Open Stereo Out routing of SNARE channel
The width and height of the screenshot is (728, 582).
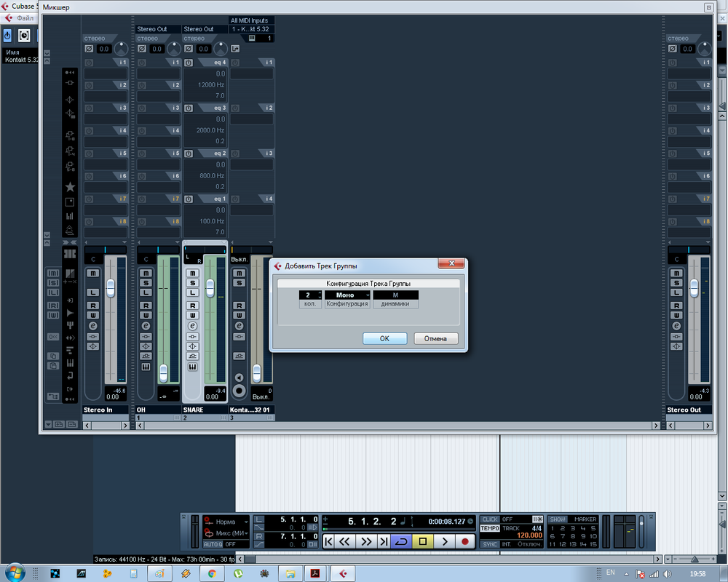pyautogui.click(x=205, y=29)
